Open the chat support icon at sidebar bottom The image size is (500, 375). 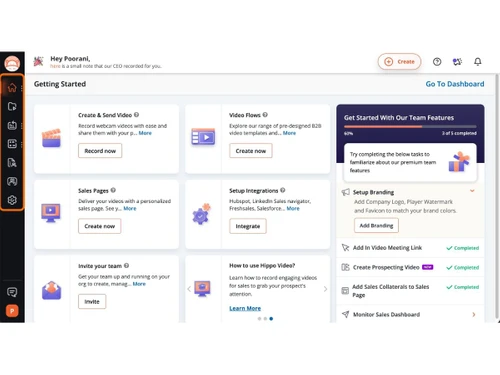tap(12, 292)
